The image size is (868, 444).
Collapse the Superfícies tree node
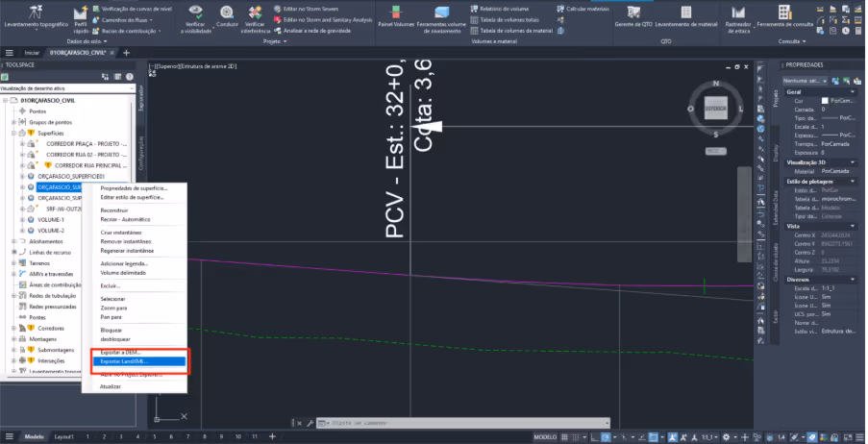point(14,133)
